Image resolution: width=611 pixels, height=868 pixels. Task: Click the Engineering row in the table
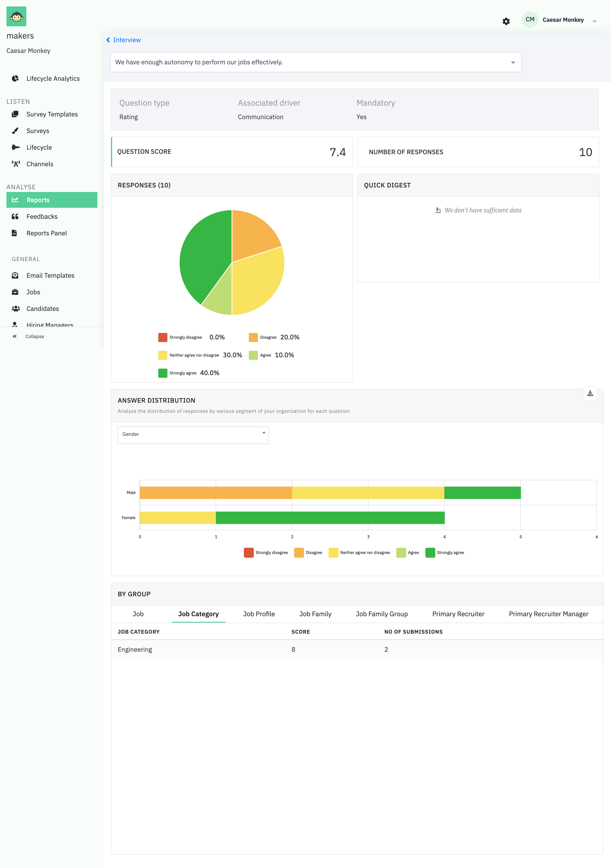click(357, 649)
